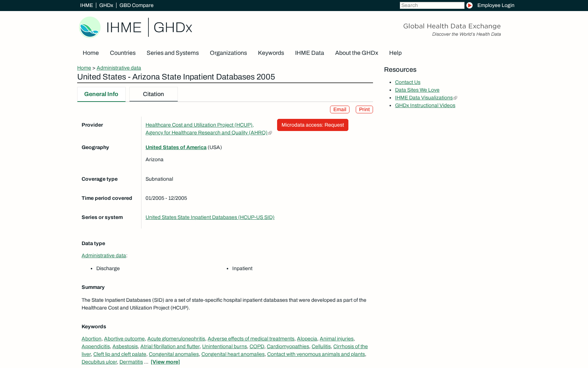Click Administrative data link under Data type
Screen dimensions: 588x368
(104, 256)
